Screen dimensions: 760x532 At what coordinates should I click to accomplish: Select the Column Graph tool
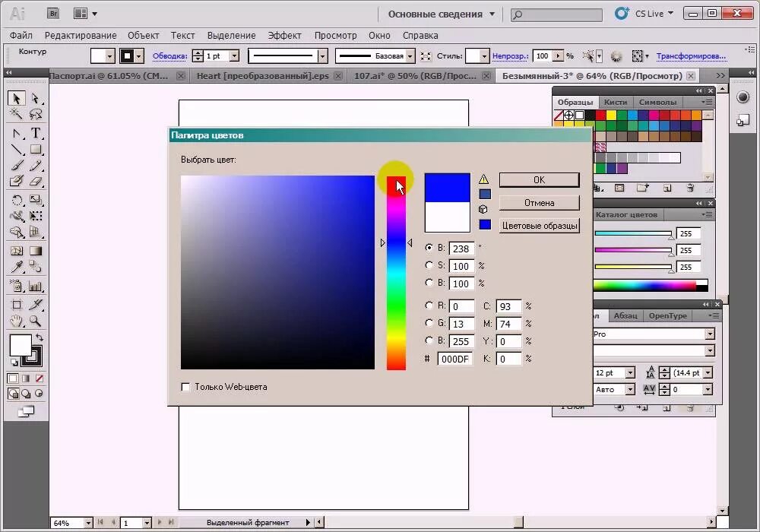pyautogui.click(x=36, y=286)
